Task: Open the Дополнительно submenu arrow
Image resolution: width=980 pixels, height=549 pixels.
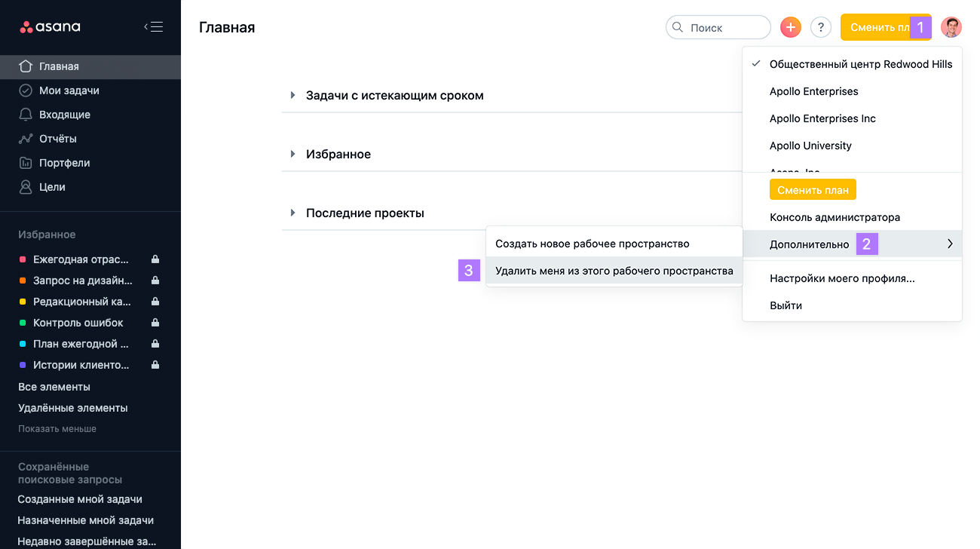Action: click(950, 244)
